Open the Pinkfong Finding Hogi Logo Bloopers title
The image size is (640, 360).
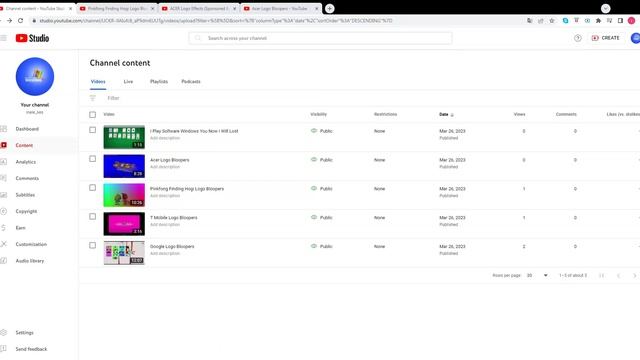click(187, 189)
